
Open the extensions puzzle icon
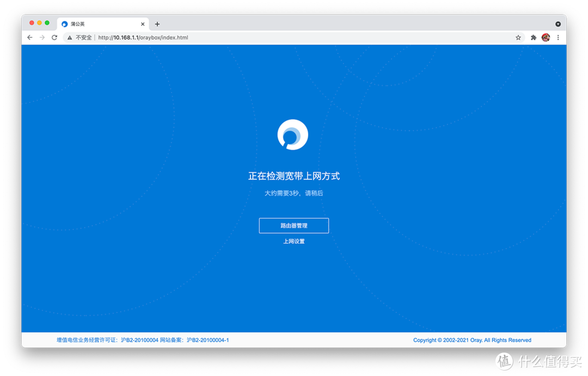[x=533, y=38]
